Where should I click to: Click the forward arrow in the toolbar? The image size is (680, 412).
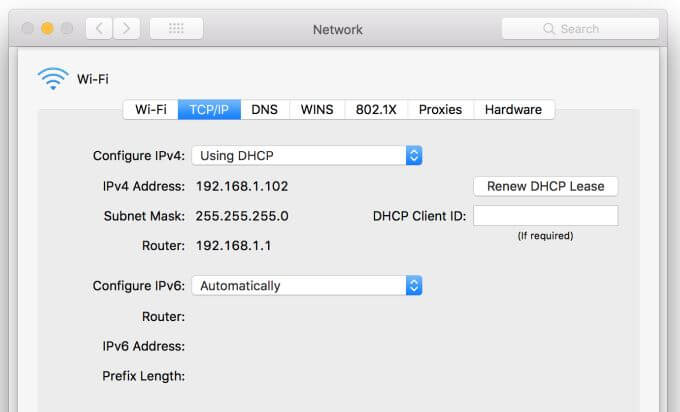(126, 28)
